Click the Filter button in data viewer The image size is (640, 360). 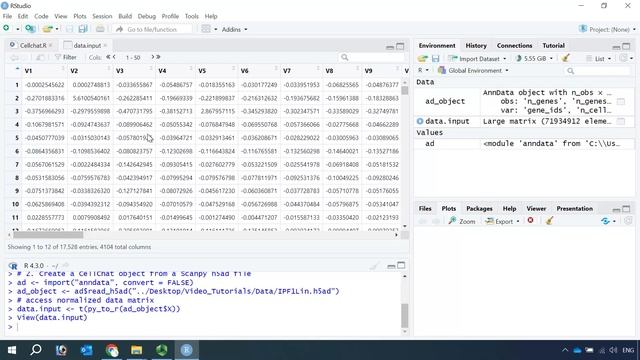click(x=66, y=57)
